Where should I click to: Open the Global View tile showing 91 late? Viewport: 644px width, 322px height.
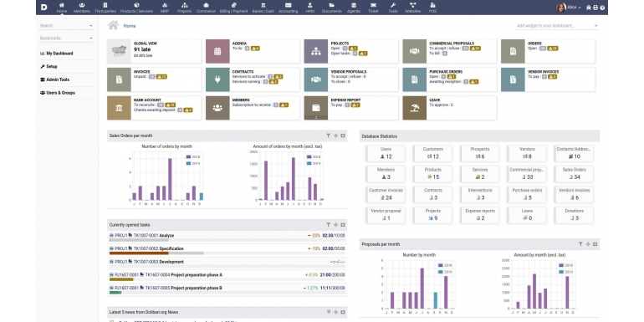pyautogui.click(x=154, y=51)
